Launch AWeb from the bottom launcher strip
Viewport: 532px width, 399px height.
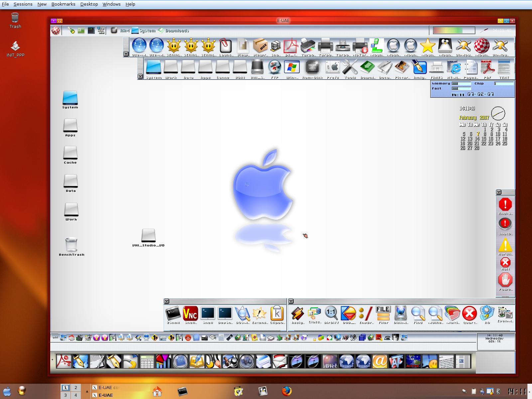click(x=330, y=361)
